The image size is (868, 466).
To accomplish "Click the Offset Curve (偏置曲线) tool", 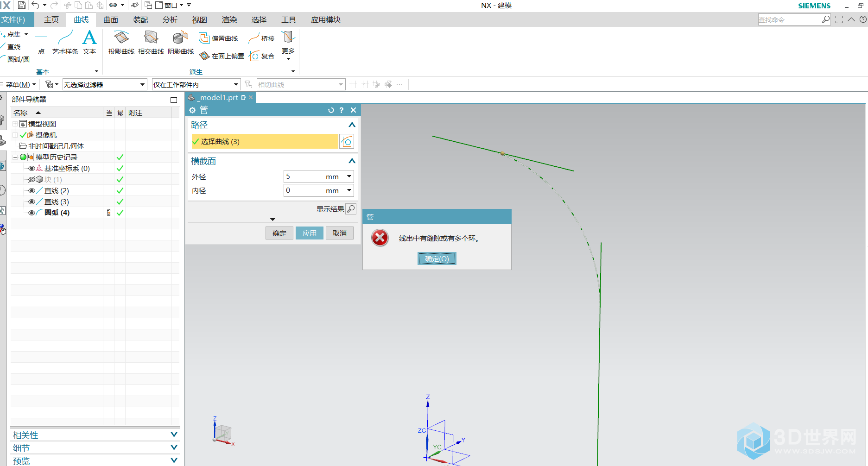I will pos(218,38).
